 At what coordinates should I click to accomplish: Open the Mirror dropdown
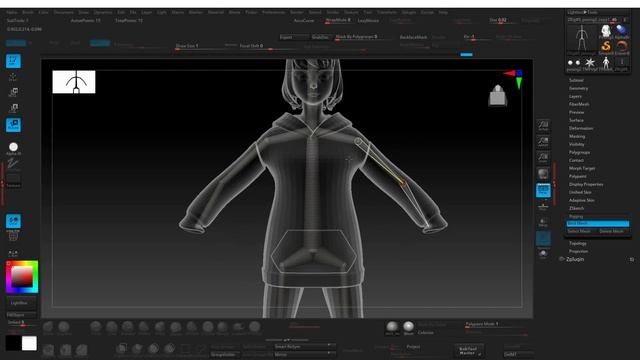point(304,355)
